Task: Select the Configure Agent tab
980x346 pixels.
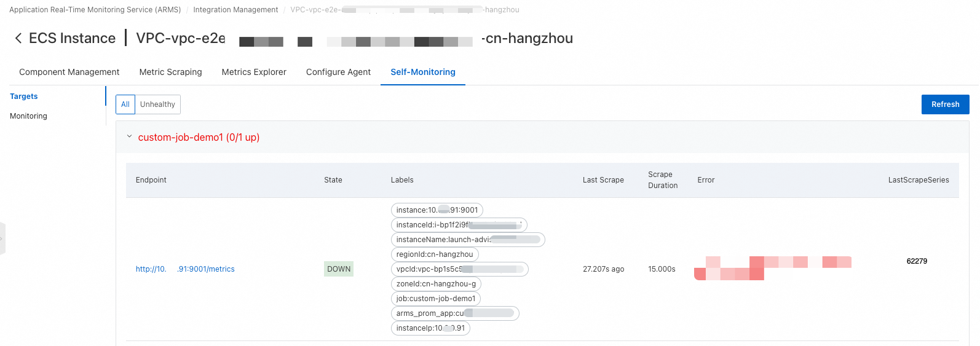Action: 338,72
